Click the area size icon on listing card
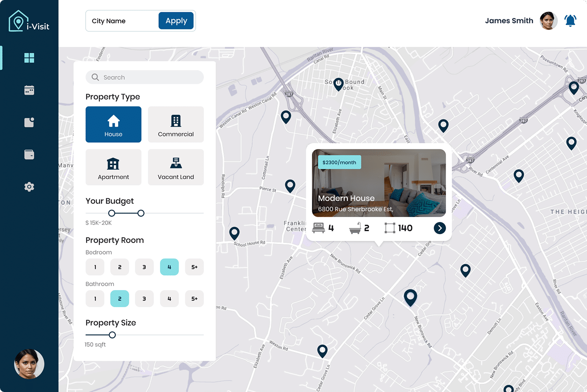Viewport: 587px width, 392px height. [390, 228]
